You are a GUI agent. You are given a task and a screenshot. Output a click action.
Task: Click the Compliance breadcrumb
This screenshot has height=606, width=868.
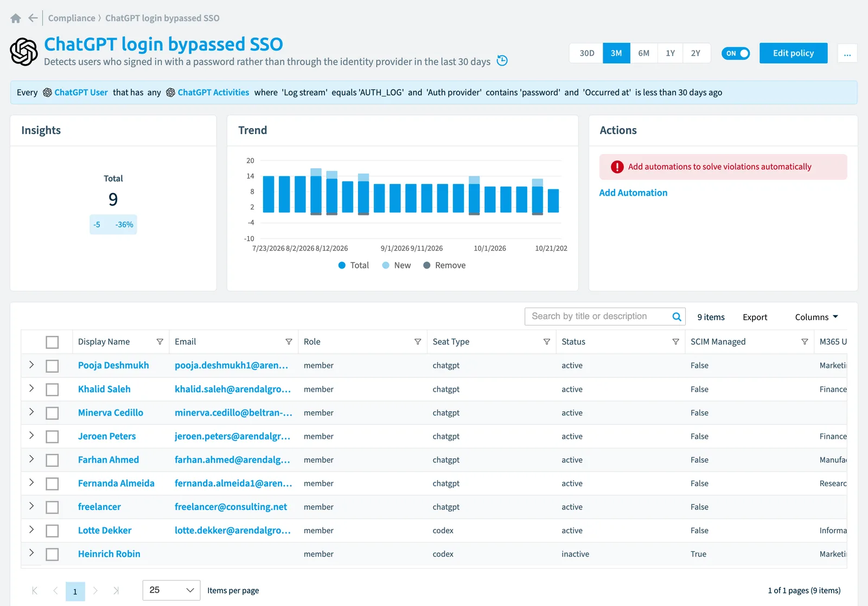72,18
